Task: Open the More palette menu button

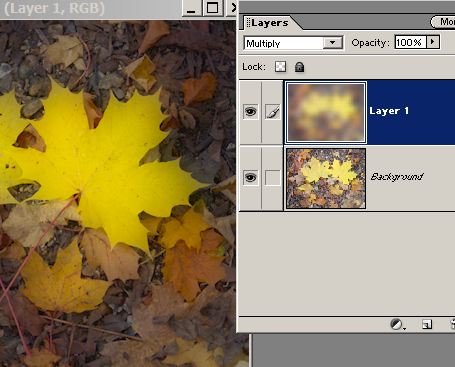Action: click(x=443, y=22)
